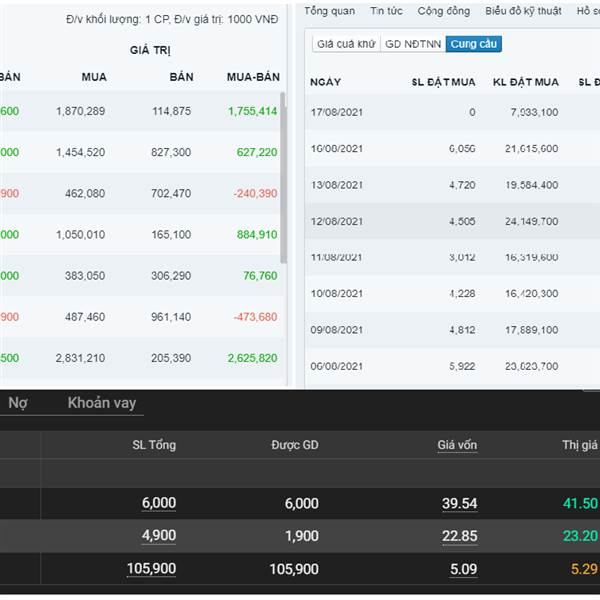Sort by the MUA-BÁN column header
Screen dimensions: 600x600
pyautogui.click(x=252, y=77)
